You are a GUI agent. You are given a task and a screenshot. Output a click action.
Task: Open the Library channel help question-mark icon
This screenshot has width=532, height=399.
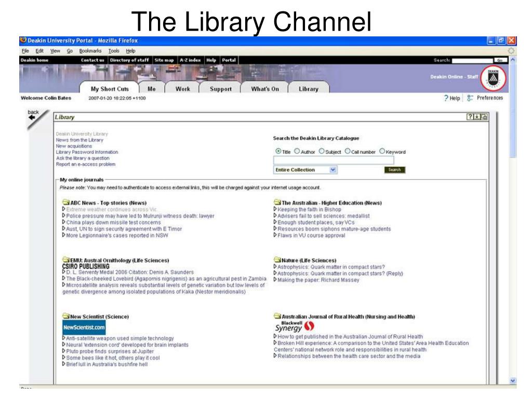(x=470, y=117)
